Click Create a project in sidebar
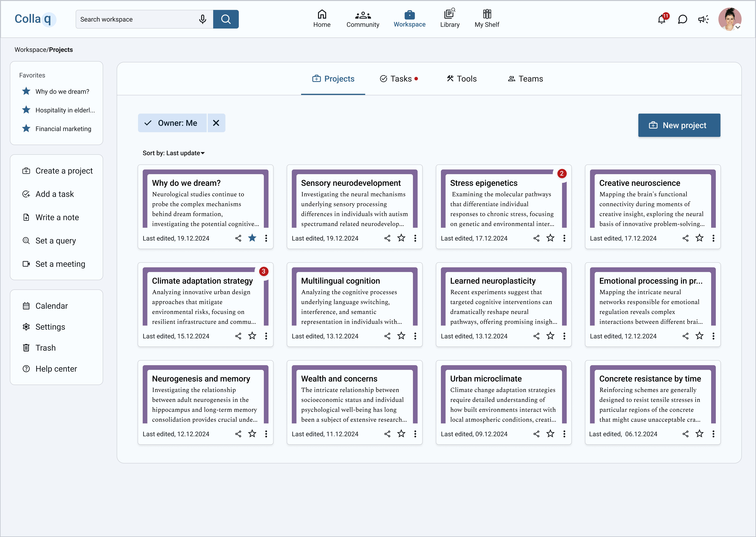Viewport: 756px width, 537px height. 58,171
